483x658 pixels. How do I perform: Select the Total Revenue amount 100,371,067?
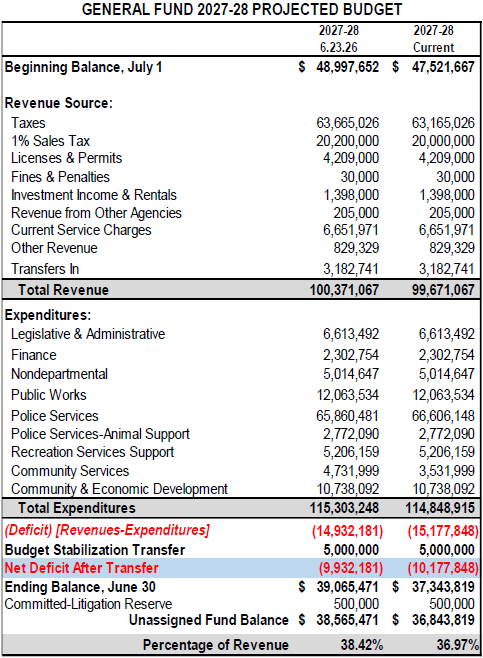click(344, 290)
